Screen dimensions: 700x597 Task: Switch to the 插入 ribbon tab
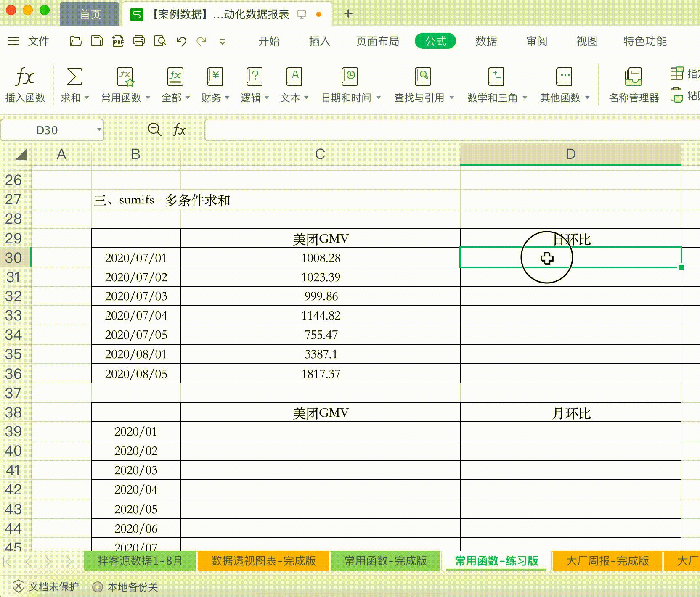click(319, 41)
